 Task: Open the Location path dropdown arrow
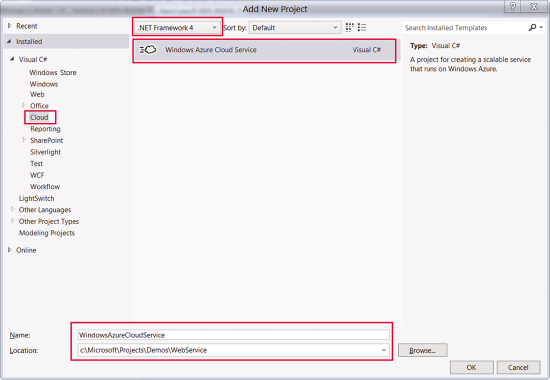[384, 350]
